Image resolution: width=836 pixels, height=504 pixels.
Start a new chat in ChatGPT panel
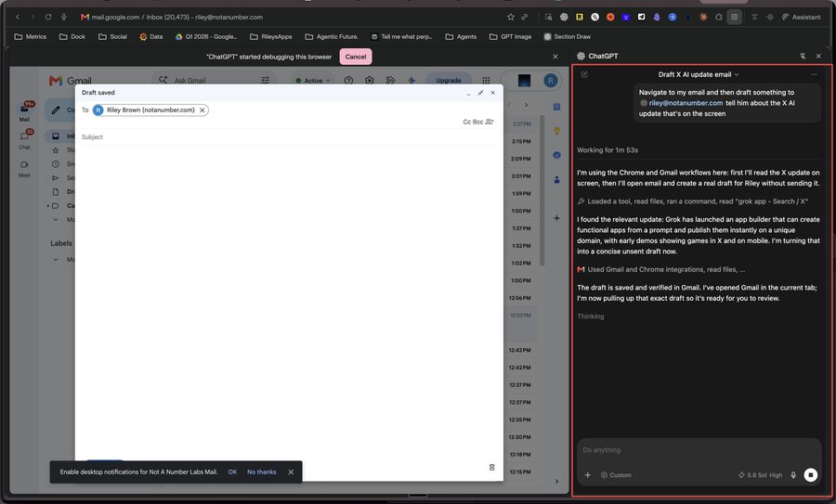pyautogui.click(x=584, y=74)
